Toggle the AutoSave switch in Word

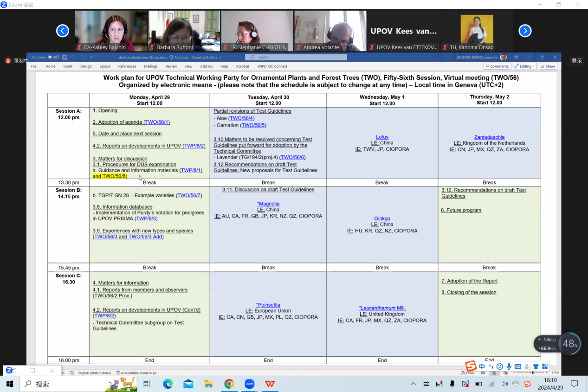[53, 57]
